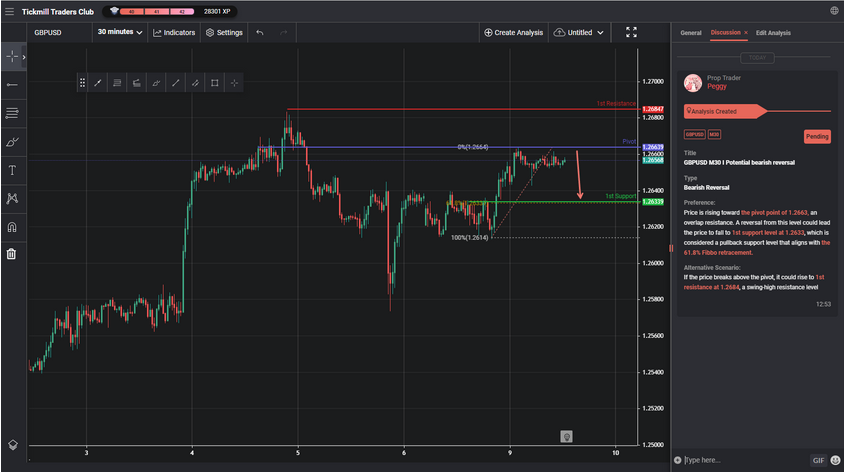Click Create Analysis button

(x=514, y=32)
